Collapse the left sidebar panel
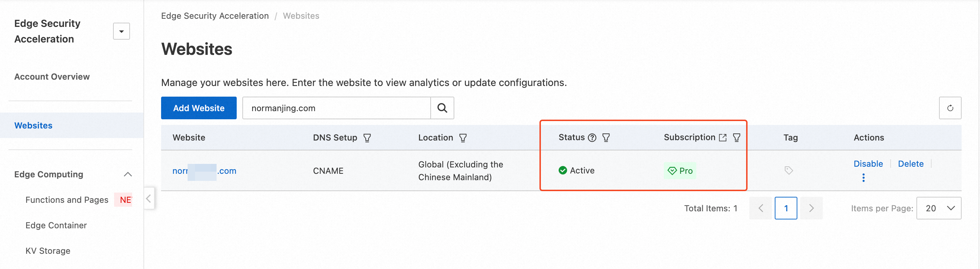Screen dimensions: 980x269 click(149, 198)
